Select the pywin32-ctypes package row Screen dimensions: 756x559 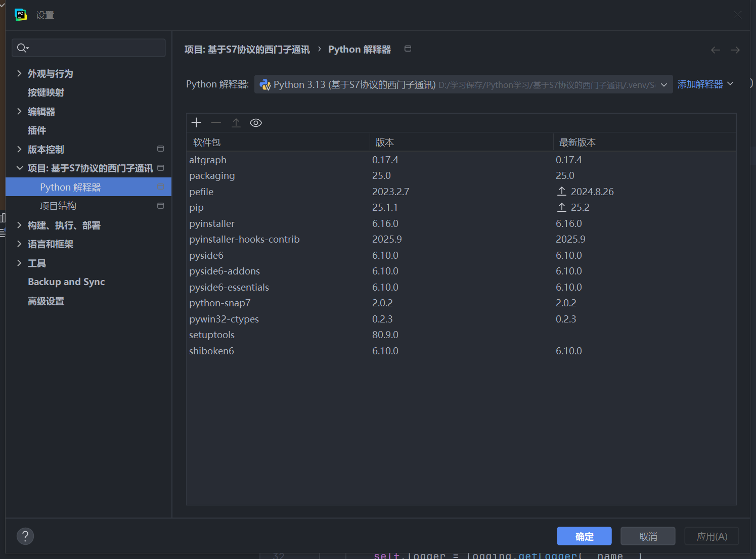tap(461, 319)
